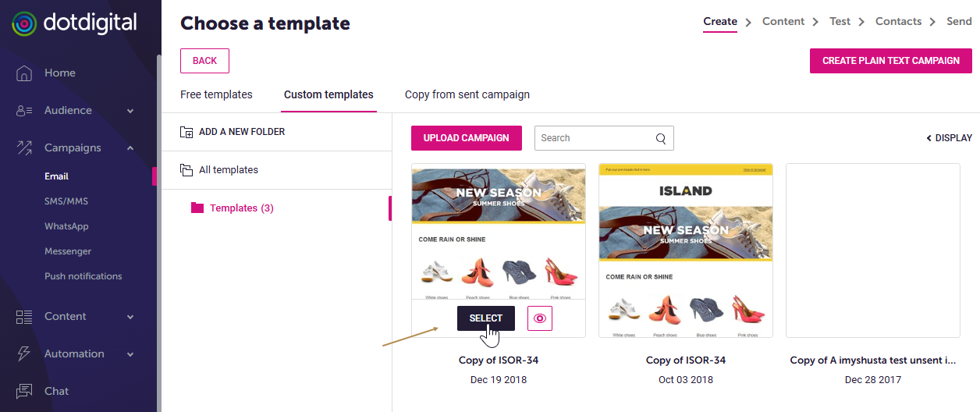This screenshot has height=412, width=980.
Task: Click the Campaigns arrow icon
Action: tap(24, 148)
